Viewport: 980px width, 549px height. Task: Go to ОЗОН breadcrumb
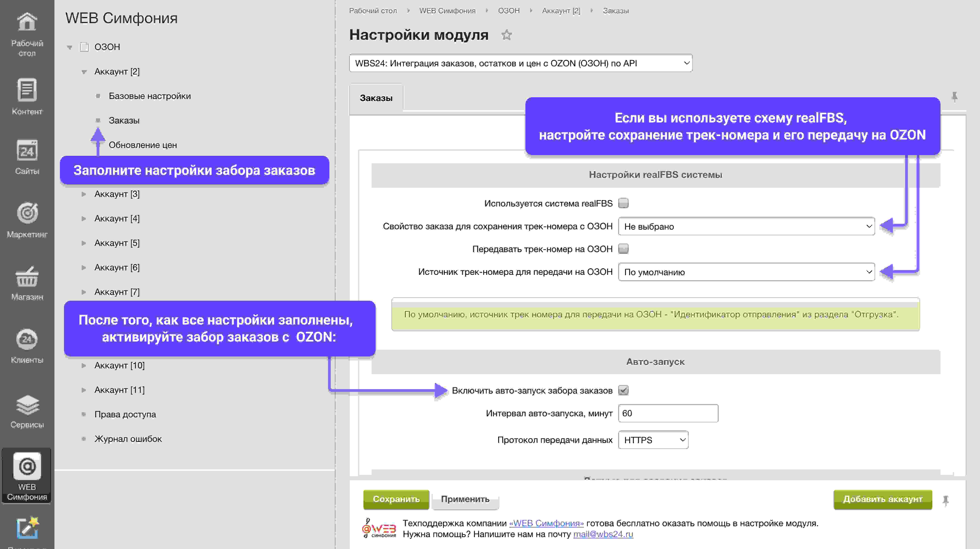pos(509,11)
